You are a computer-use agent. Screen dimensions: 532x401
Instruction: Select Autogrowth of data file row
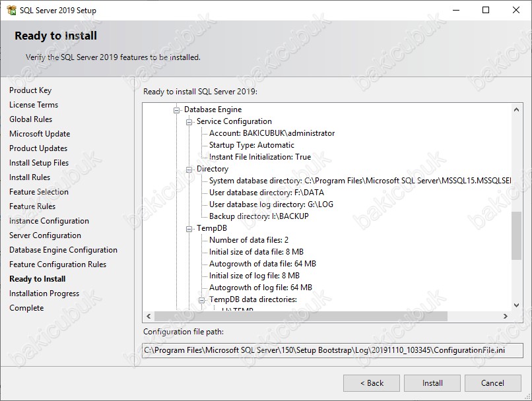pyautogui.click(x=263, y=264)
